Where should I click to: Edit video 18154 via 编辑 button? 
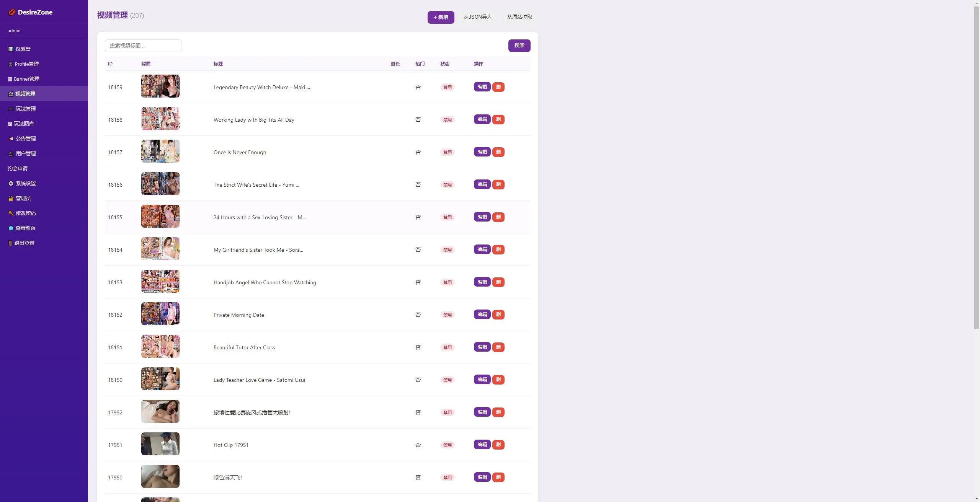coord(482,249)
